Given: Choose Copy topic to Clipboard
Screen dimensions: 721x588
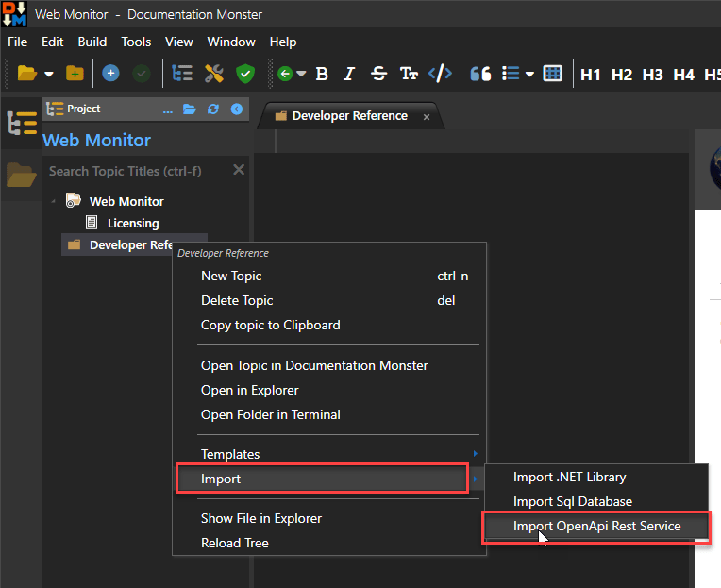Looking at the screenshot, I should tap(328, 325).
